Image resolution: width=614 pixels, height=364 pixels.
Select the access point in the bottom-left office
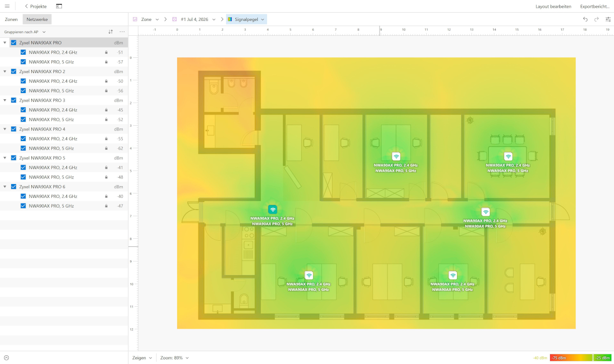(x=309, y=275)
